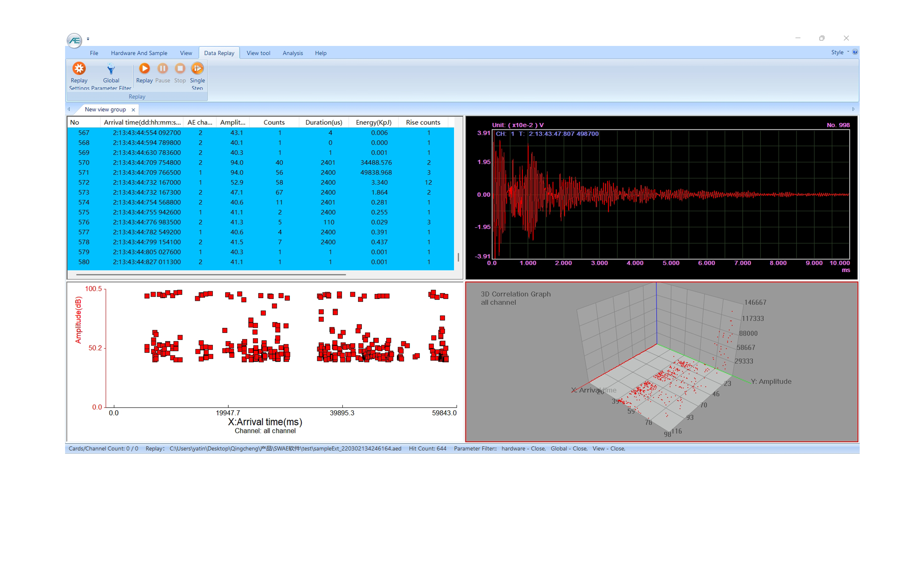Expand the quick access toolbar dropdown
This screenshot has height=584, width=924.
tap(88, 39)
